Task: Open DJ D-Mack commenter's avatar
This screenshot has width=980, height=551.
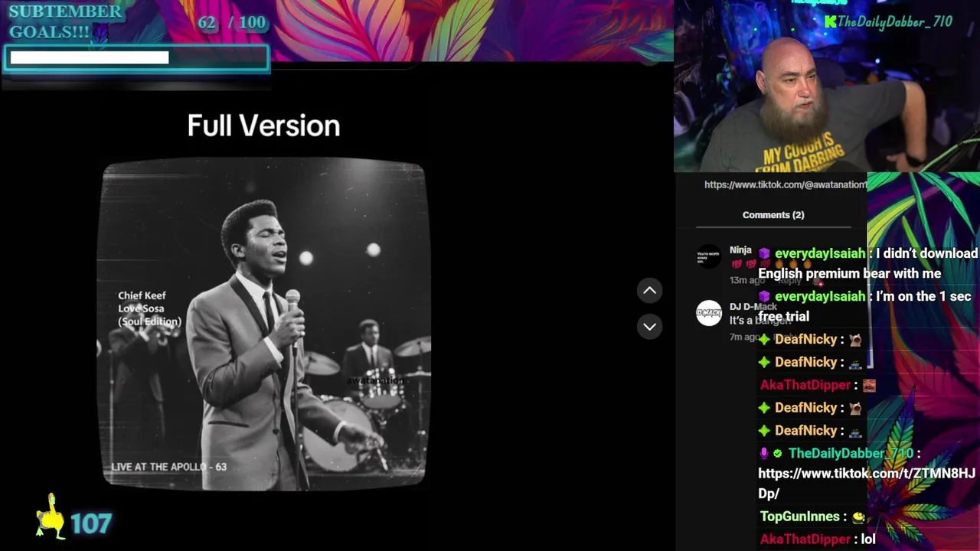Action: tap(709, 313)
